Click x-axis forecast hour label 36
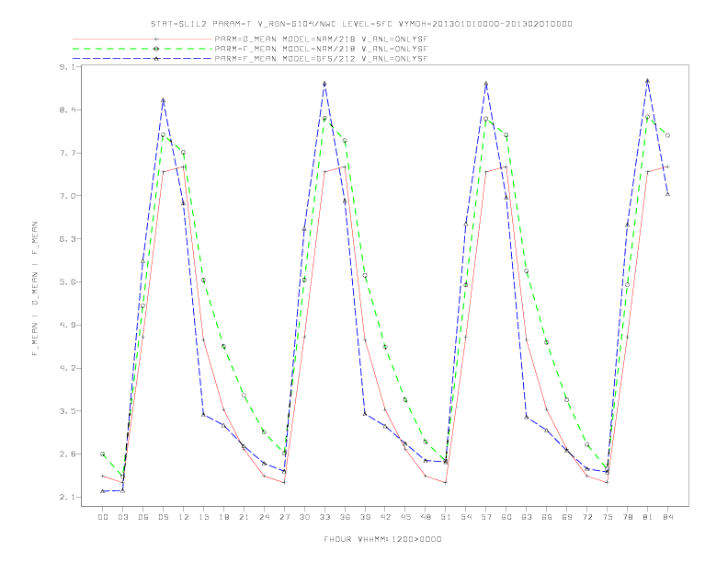This screenshot has height=563, width=728. coord(345,517)
